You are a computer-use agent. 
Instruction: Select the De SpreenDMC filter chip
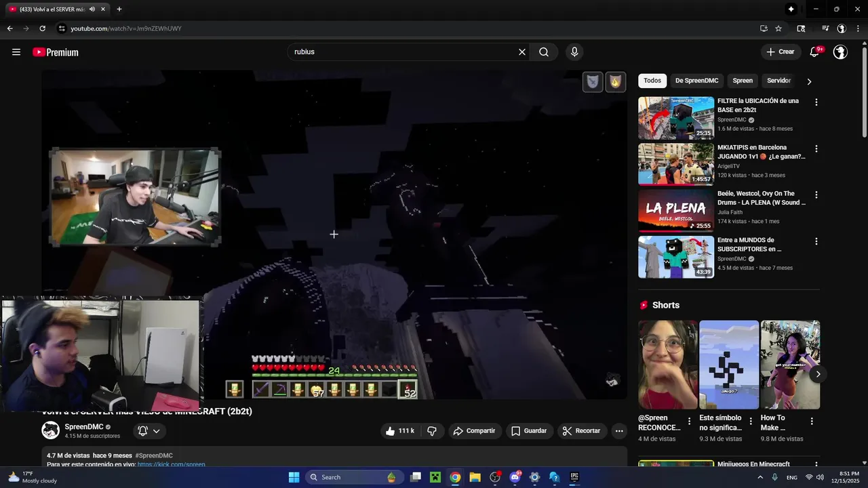(696, 81)
